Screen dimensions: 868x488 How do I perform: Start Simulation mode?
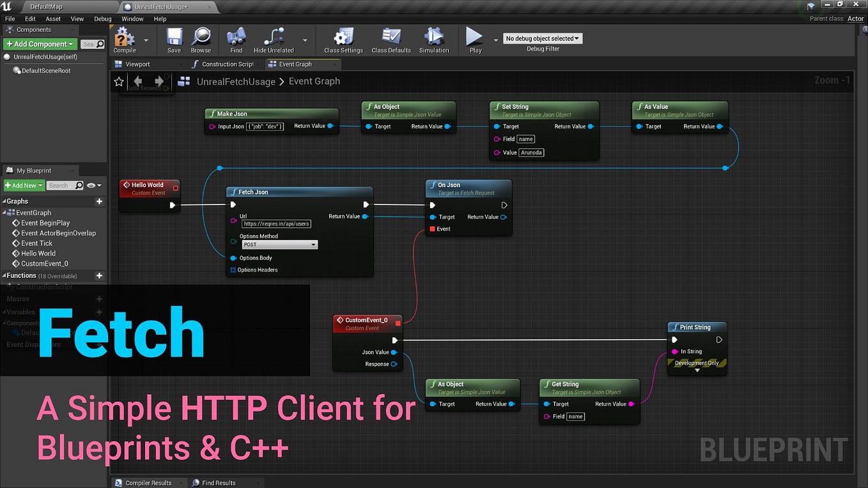[x=434, y=40]
